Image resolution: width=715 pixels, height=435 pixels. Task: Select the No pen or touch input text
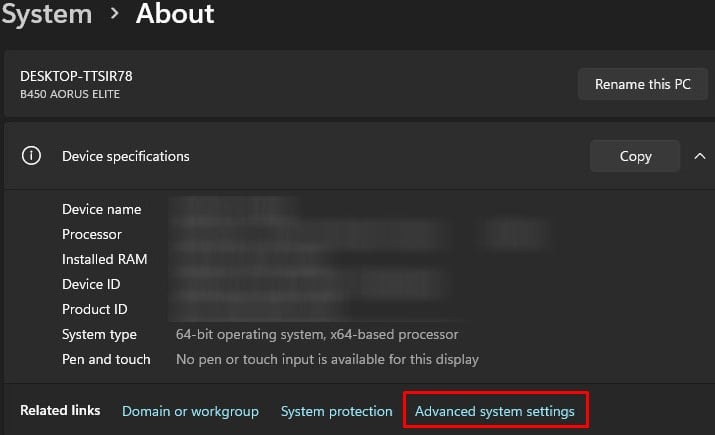point(327,359)
